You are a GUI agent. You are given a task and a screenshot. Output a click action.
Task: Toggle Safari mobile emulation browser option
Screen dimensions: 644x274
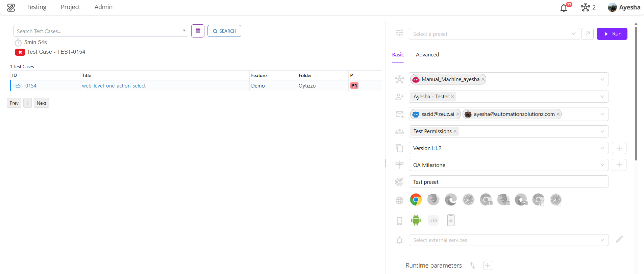tap(556, 200)
